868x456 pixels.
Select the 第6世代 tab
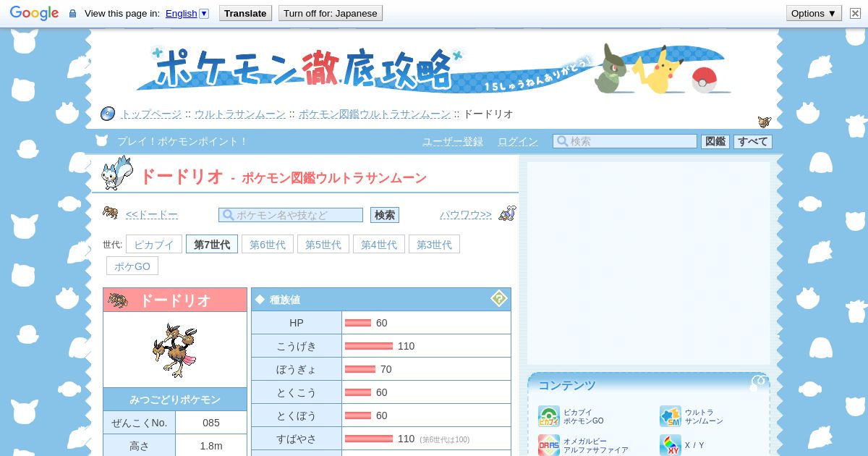pos(268,245)
